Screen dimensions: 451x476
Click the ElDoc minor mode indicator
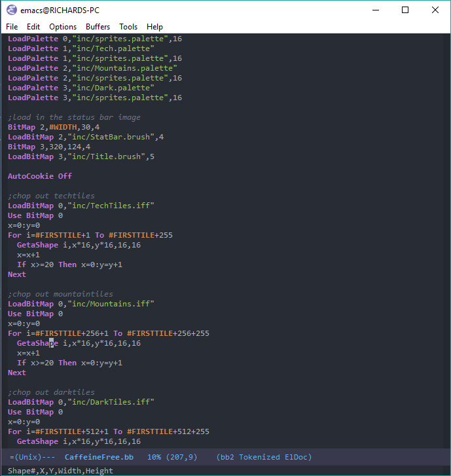(296, 457)
